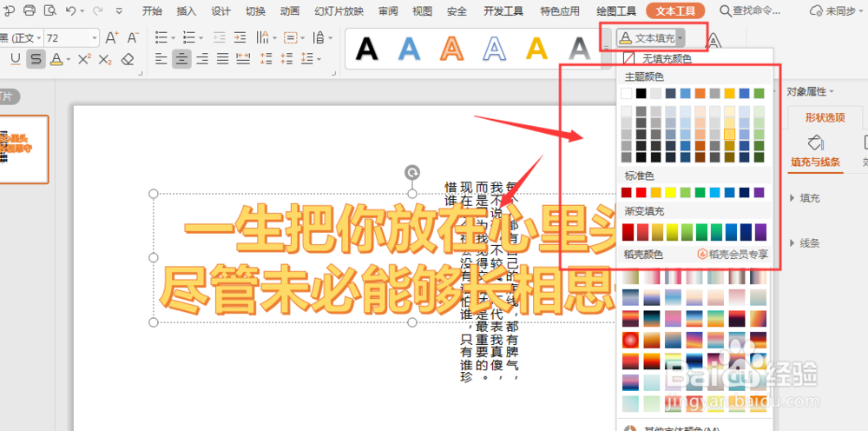Viewport: 868px width, 431px height.
Task: Click the text outline A icon
Action: click(x=714, y=39)
